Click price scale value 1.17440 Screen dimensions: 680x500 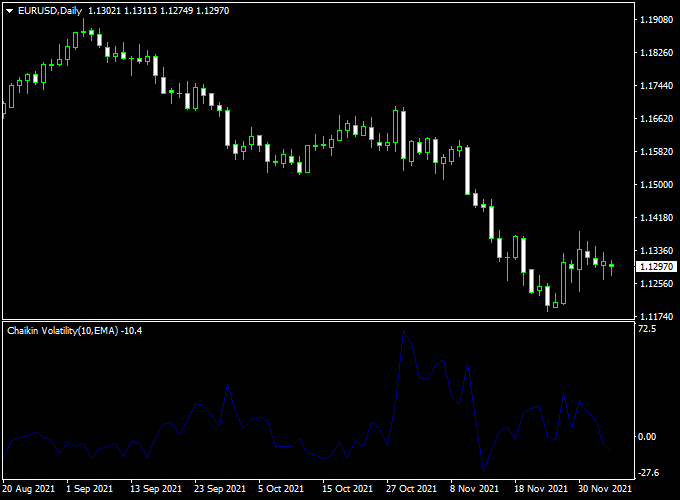pos(657,86)
